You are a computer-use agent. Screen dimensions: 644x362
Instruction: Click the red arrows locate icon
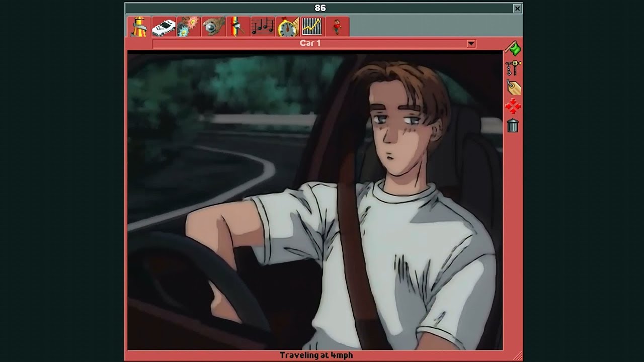[513, 106]
